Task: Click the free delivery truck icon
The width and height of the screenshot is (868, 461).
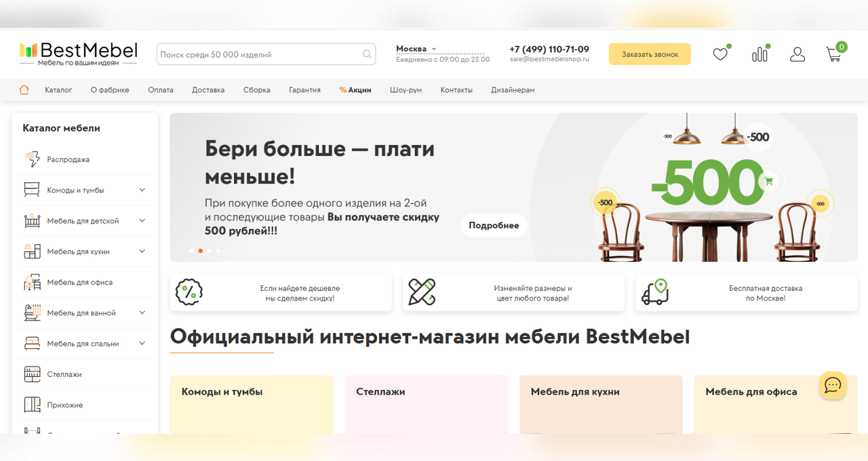Action: (655, 292)
